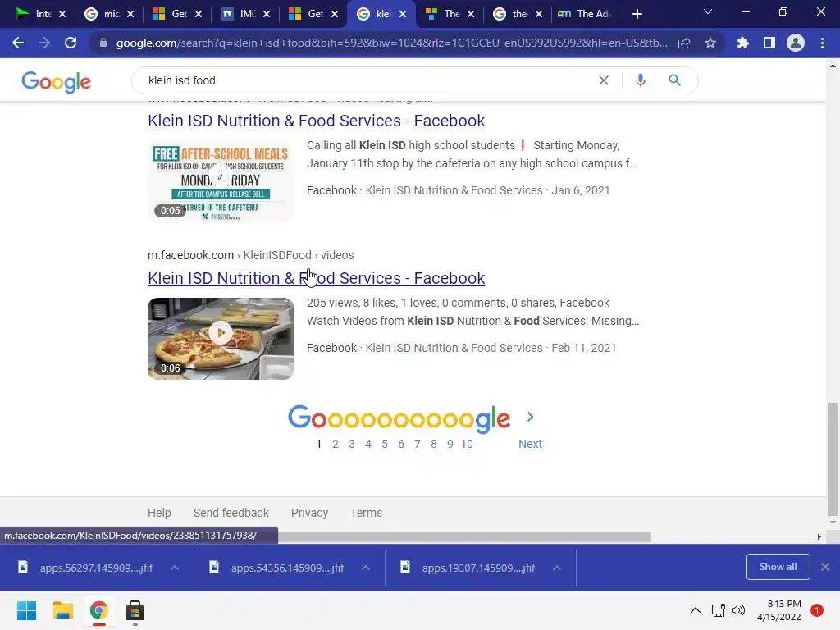Image resolution: width=840 pixels, height=630 pixels.
Task: Click the vertical scrollbar thumb
Action: (x=833, y=459)
